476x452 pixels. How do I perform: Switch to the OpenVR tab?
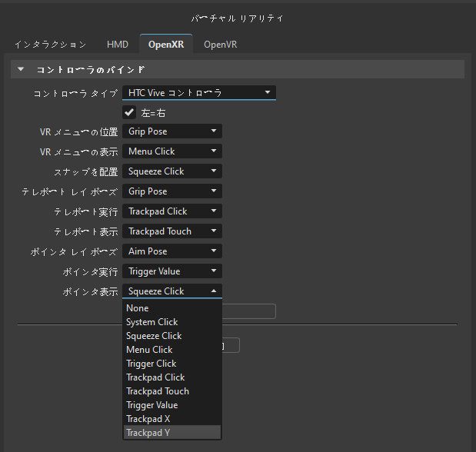221,45
